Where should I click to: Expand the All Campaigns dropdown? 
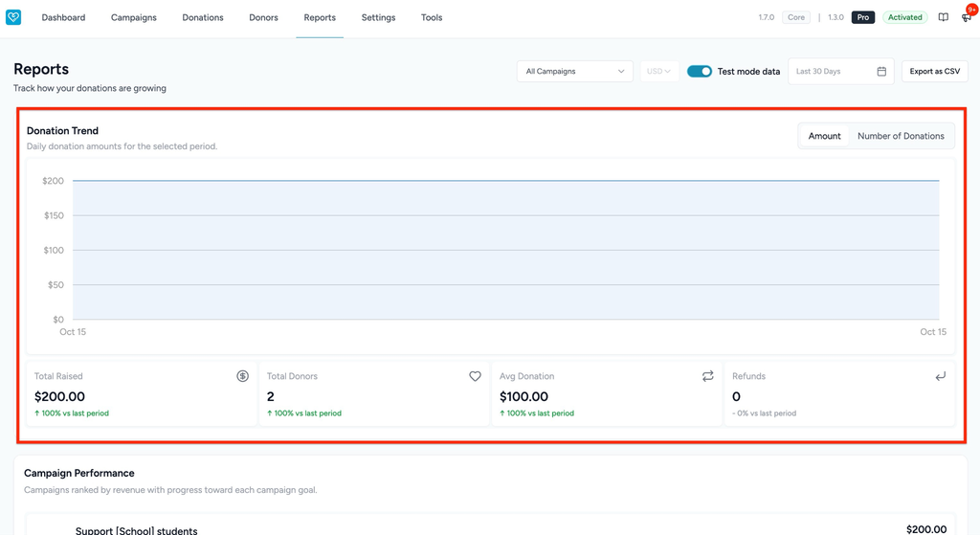coord(574,71)
